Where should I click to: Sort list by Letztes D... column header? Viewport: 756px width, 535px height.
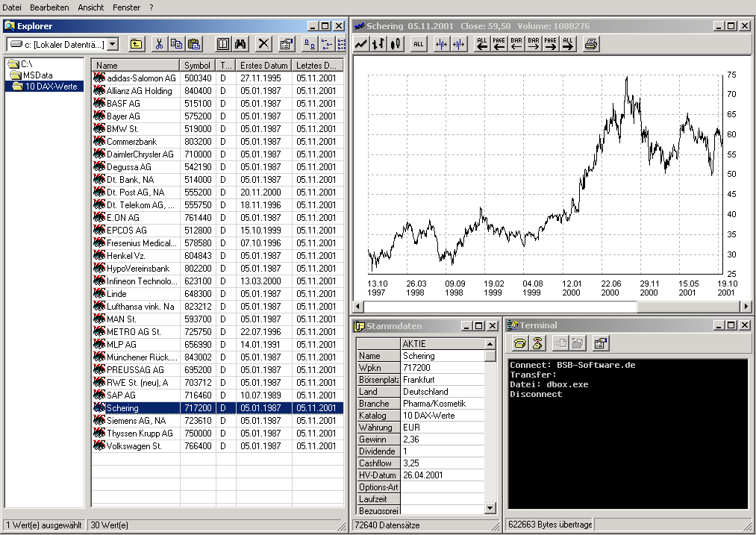click(317, 66)
